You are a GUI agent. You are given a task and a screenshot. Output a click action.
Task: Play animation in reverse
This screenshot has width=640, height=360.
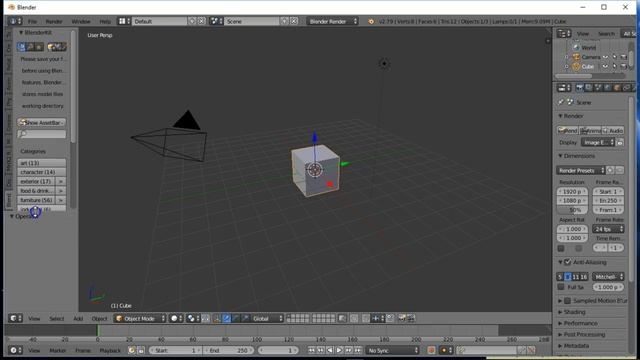pos(330,350)
